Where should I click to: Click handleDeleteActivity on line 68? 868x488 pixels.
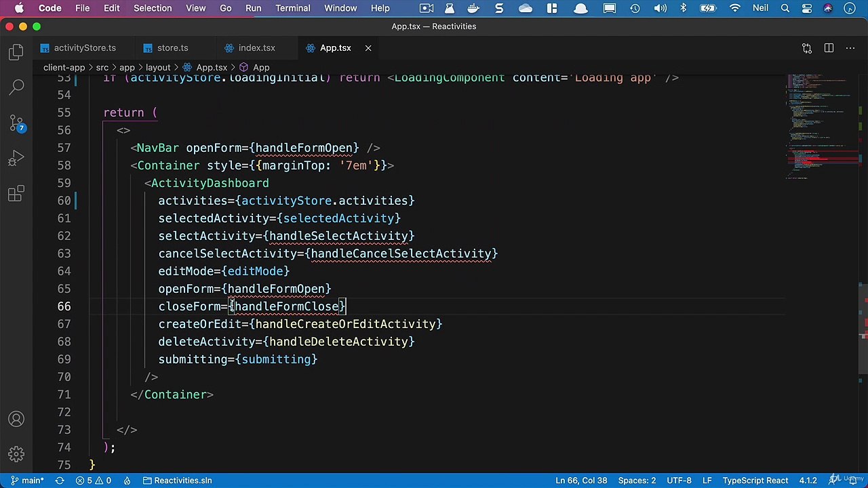coord(338,342)
